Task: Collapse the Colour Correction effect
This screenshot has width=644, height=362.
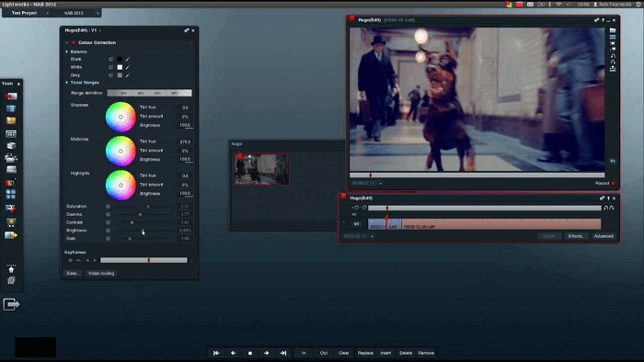Action: [x=67, y=42]
